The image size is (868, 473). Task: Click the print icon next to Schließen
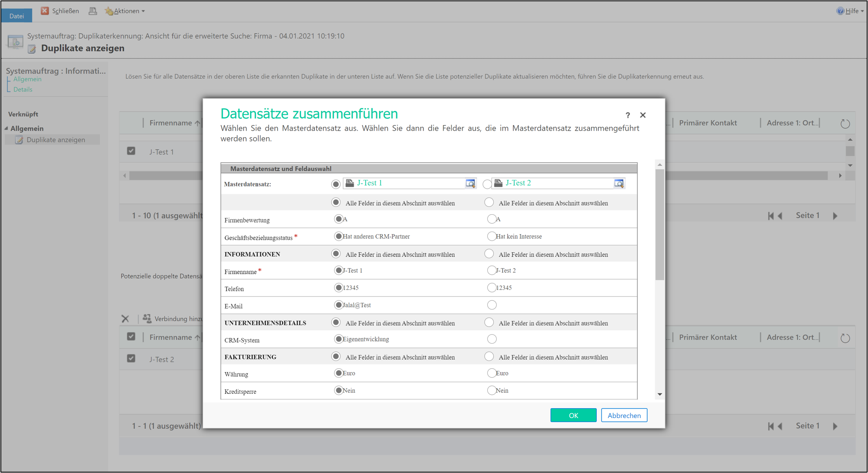93,11
